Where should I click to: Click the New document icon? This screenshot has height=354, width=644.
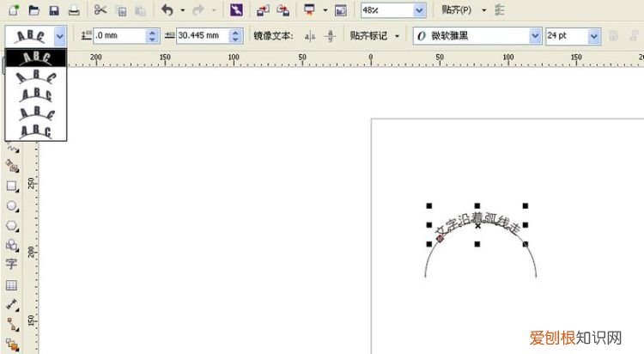(x=13, y=10)
